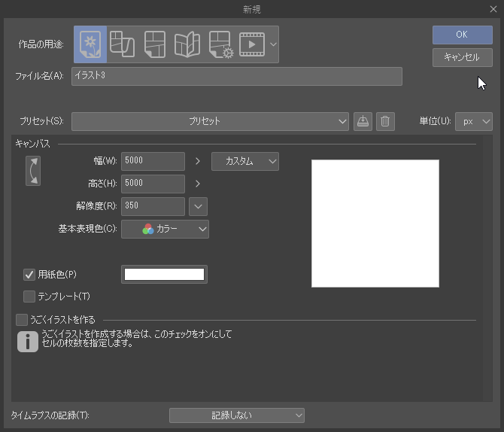Select the Comic project type icon
The image size is (504, 432).
[x=155, y=44]
